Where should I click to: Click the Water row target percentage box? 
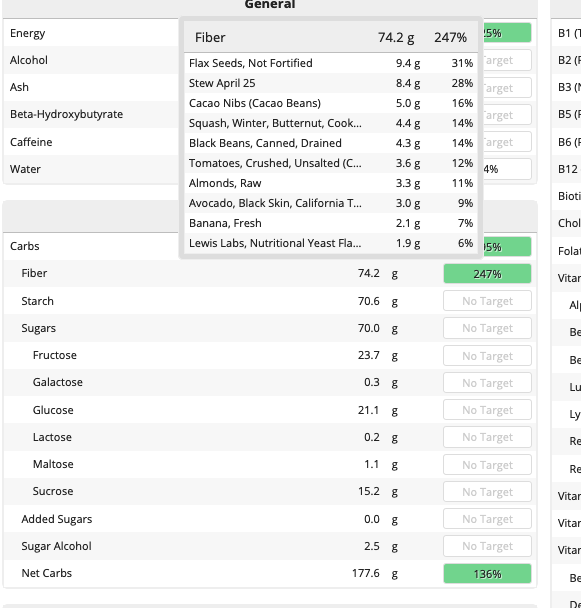(507, 169)
